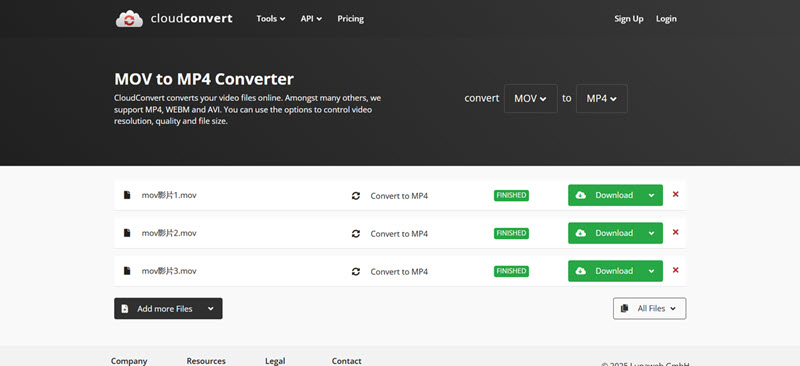Screen dimensions: 800x366
Task: Open the Tools menu
Action: tap(271, 19)
